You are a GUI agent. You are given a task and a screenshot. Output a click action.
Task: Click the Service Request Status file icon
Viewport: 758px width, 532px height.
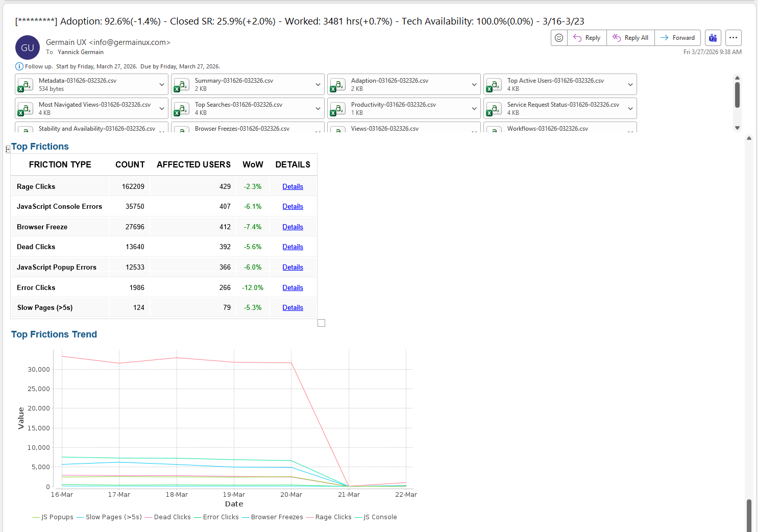pos(494,109)
